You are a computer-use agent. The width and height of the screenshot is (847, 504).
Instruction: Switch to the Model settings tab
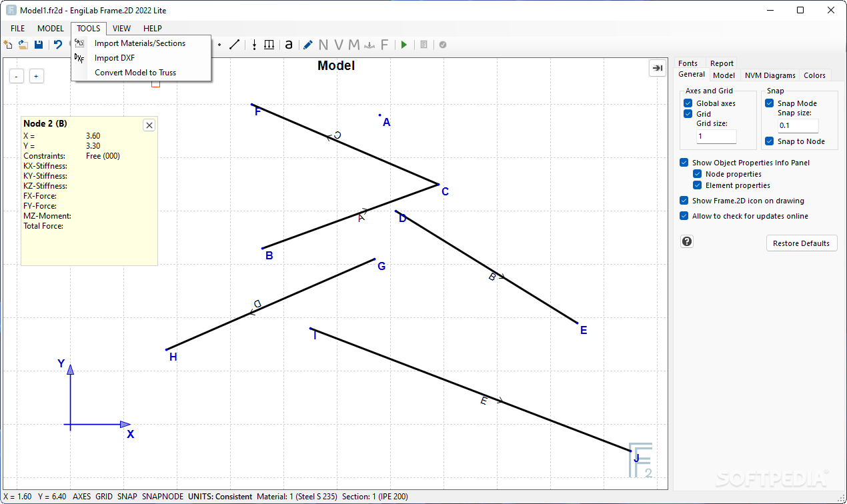click(x=724, y=75)
